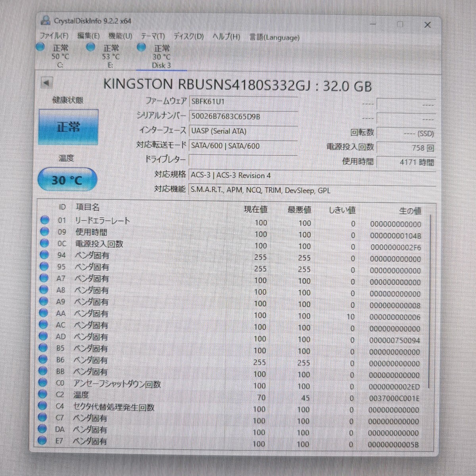This screenshot has width=476, height=476.
Task: Click the blue status orb for Disk 3
Action: click(141, 47)
